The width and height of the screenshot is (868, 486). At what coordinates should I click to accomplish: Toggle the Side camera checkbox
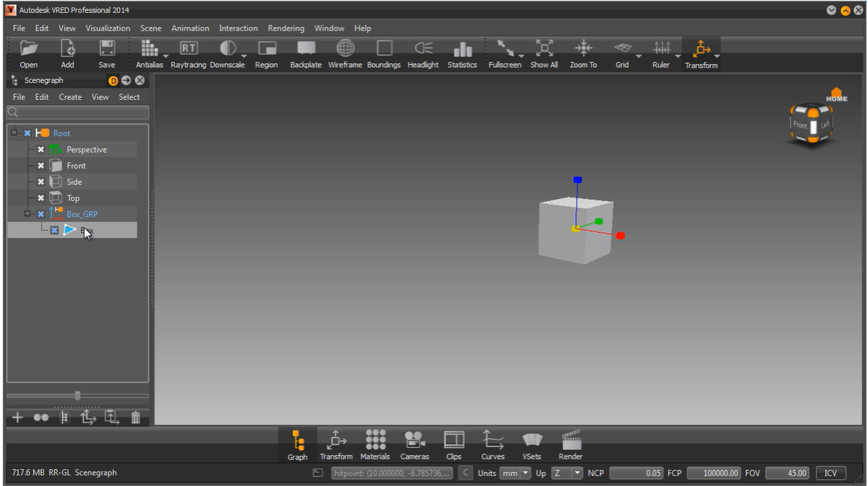[x=41, y=182]
